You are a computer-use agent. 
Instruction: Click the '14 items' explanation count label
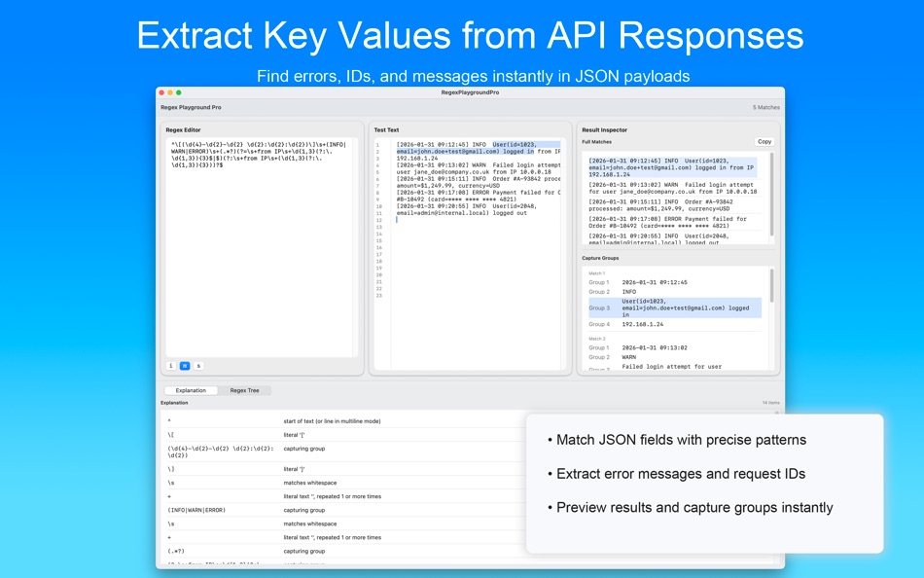770,403
